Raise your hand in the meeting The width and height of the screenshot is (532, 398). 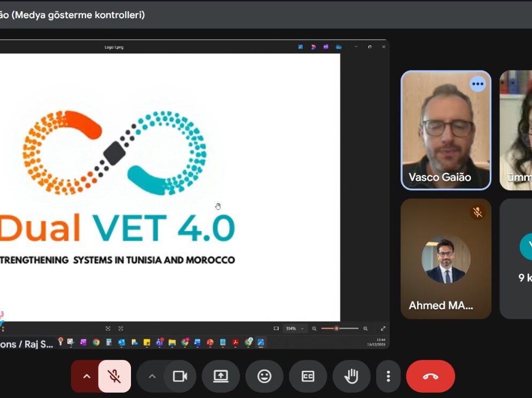pos(351,377)
